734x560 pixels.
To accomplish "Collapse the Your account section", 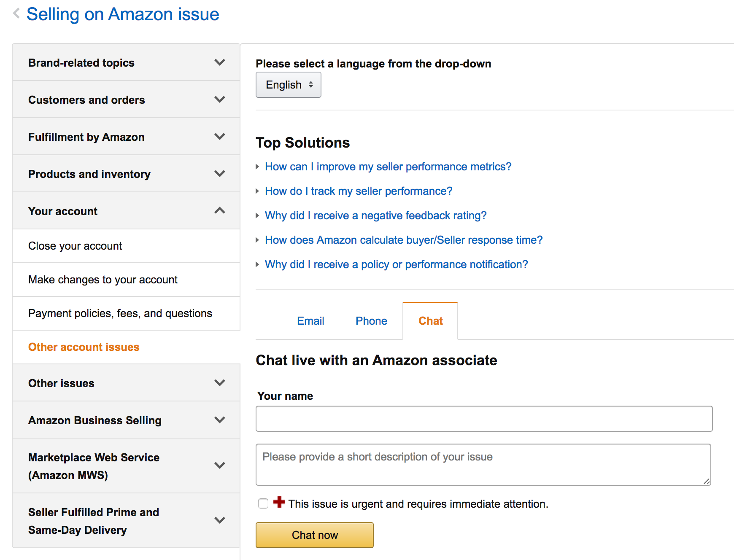I will click(126, 211).
